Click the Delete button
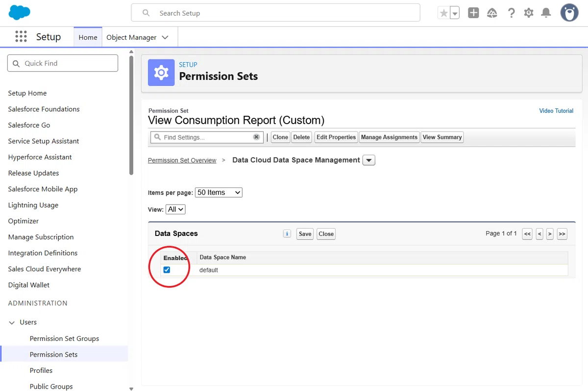 pos(301,137)
